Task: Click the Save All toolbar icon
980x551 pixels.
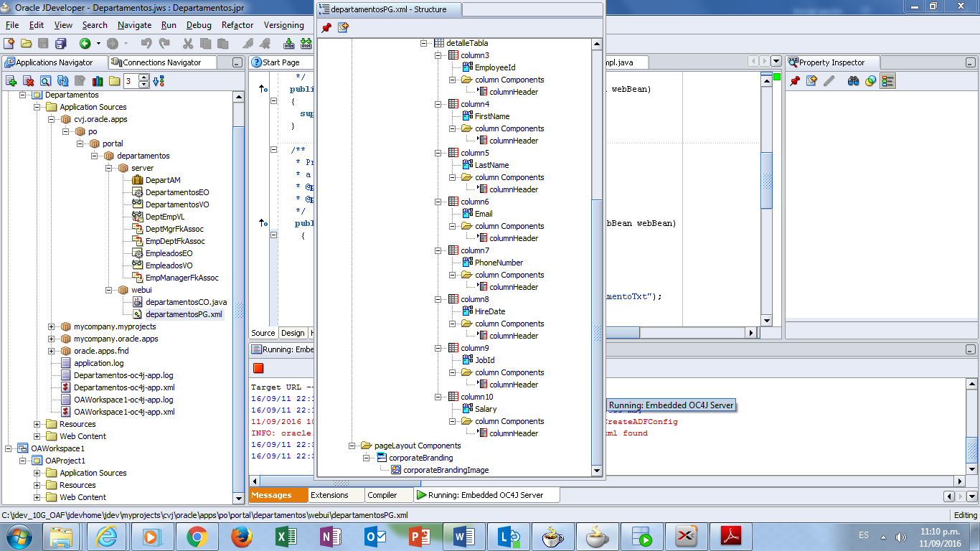Action: click(61, 44)
